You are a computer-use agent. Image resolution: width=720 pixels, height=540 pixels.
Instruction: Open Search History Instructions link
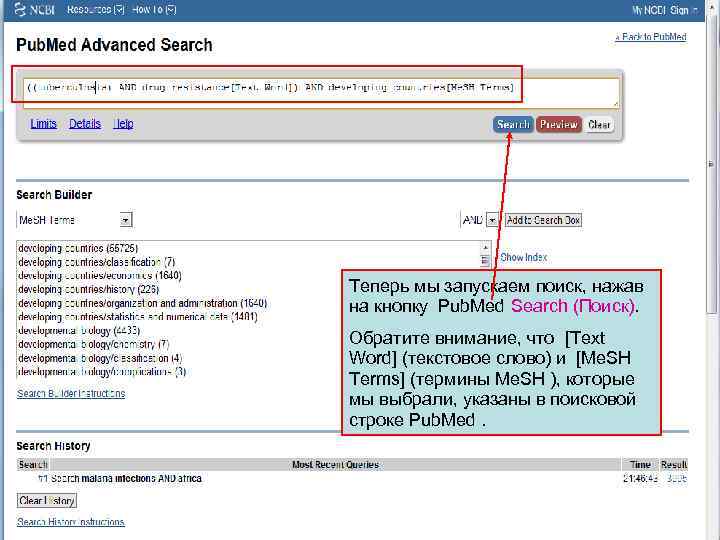(x=71, y=522)
